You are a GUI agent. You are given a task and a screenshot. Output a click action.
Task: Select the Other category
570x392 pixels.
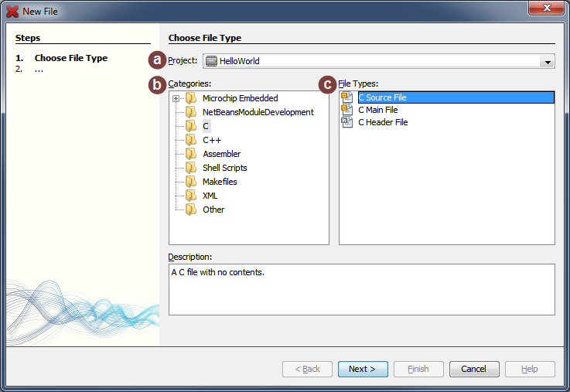tap(213, 210)
